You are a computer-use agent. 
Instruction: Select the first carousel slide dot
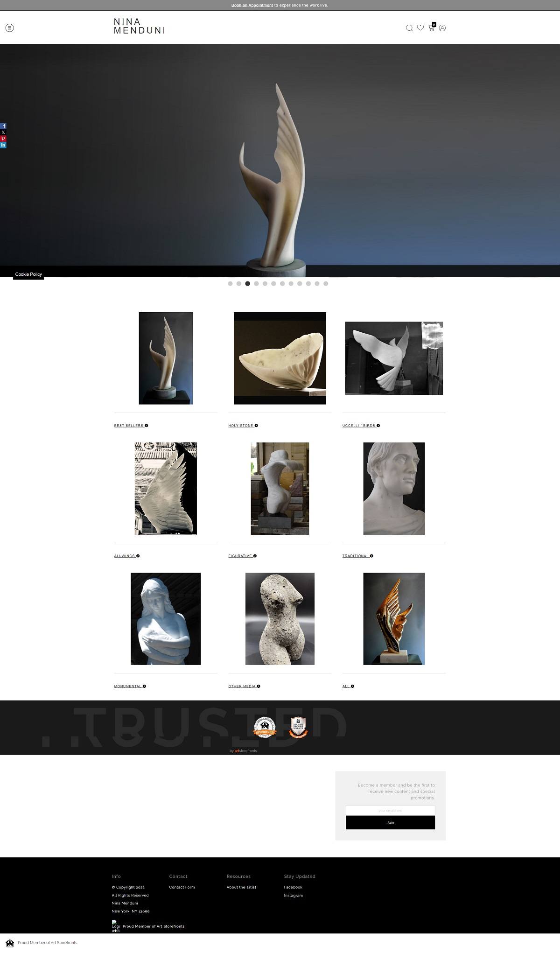[230, 283]
